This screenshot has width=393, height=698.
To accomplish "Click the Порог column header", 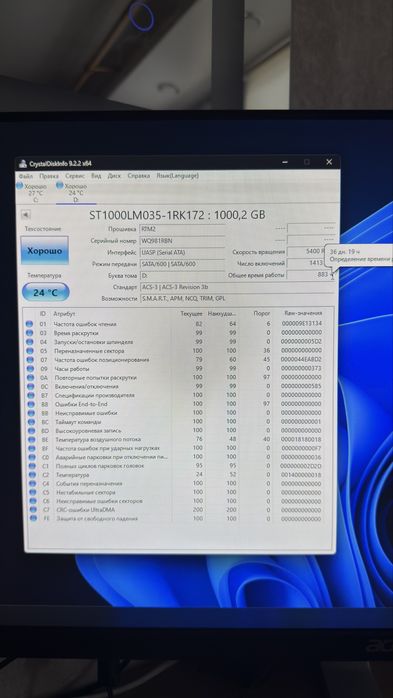I will pyautogui.click(x=262, y=314).
